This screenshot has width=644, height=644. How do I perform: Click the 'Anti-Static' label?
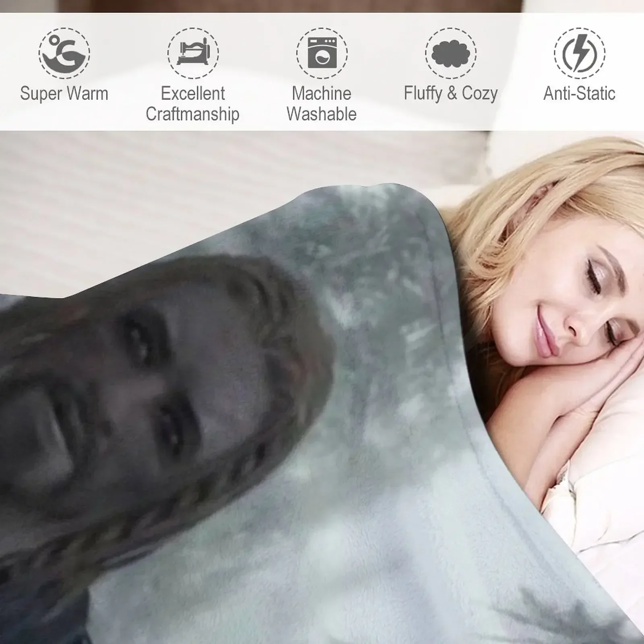[x=580, y=93]
